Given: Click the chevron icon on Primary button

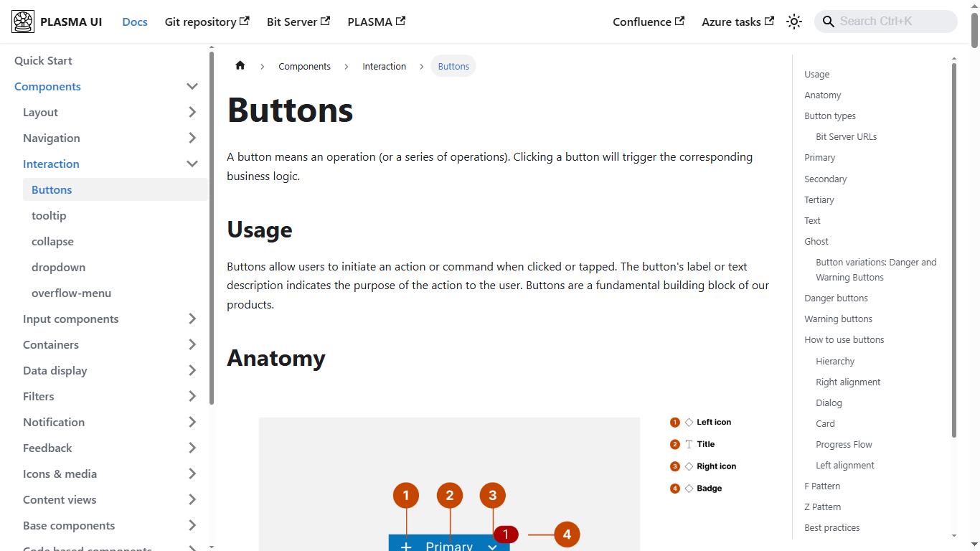Looking at the screenshot, I should tap(493, 547).
